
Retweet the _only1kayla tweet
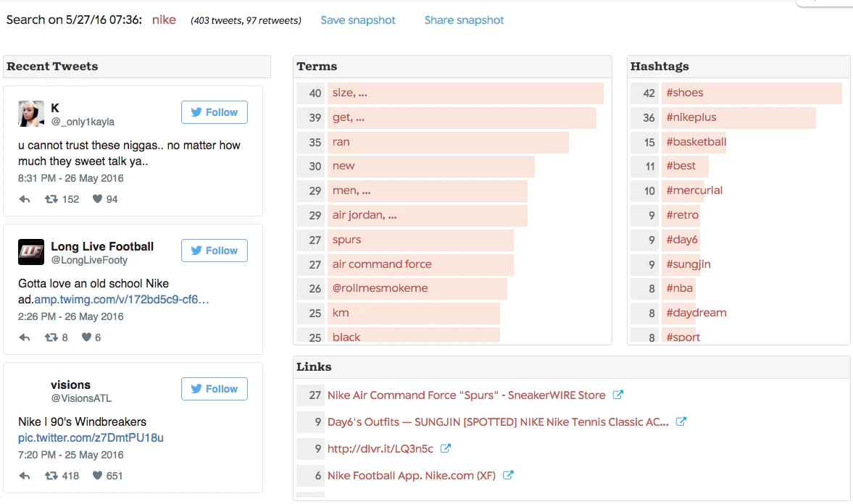tap(51, 200)
